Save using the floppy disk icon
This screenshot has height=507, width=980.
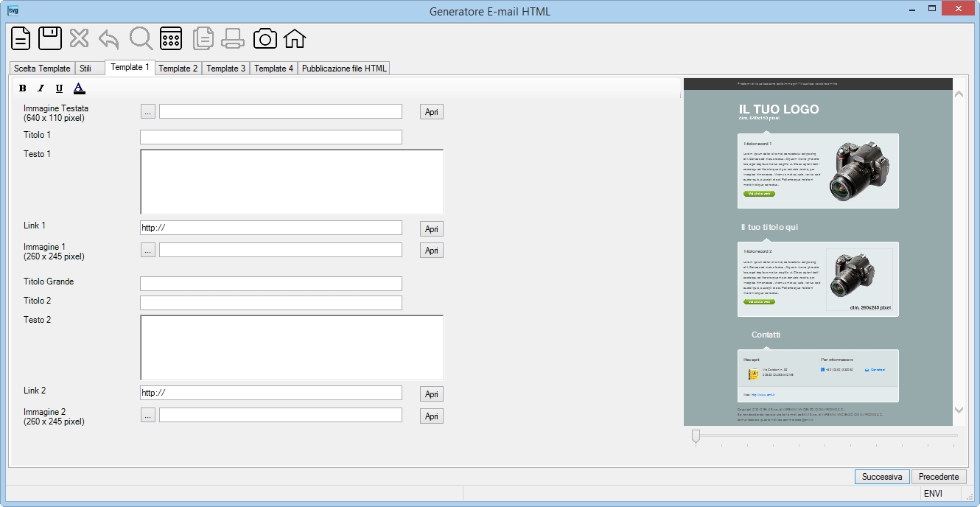point(50,38)
